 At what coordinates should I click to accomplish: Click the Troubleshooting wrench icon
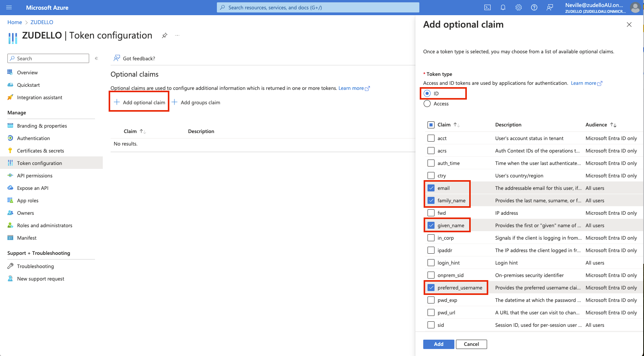(x=10, y=266)
